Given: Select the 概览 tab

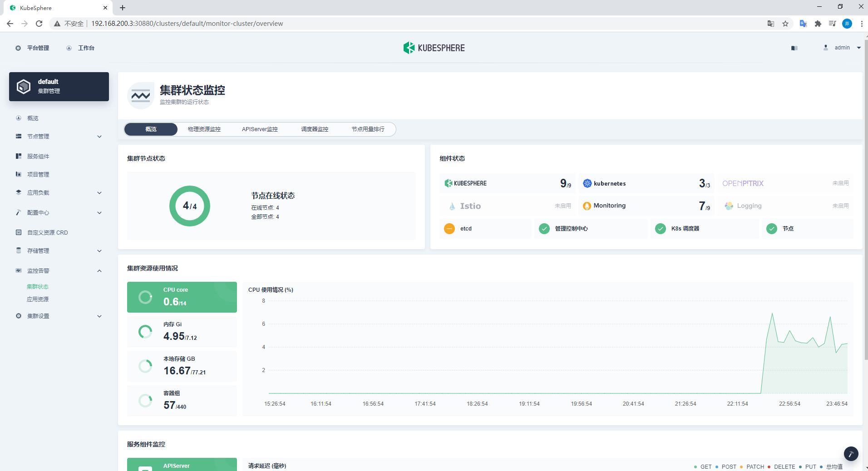Looking at the screenshot, I should [151, 129].
